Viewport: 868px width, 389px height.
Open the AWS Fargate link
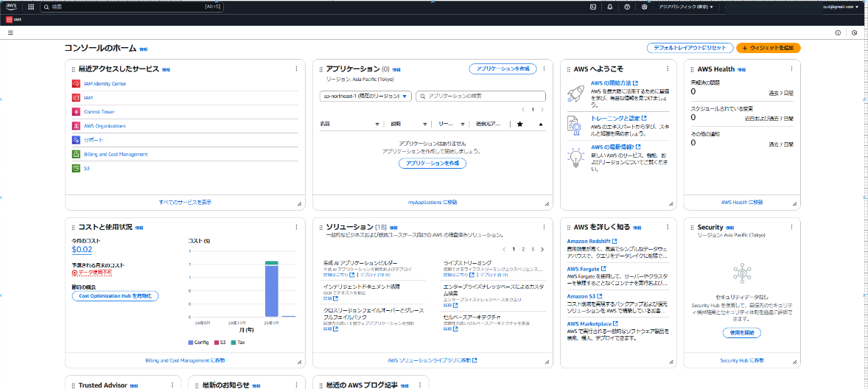(587, 269)
